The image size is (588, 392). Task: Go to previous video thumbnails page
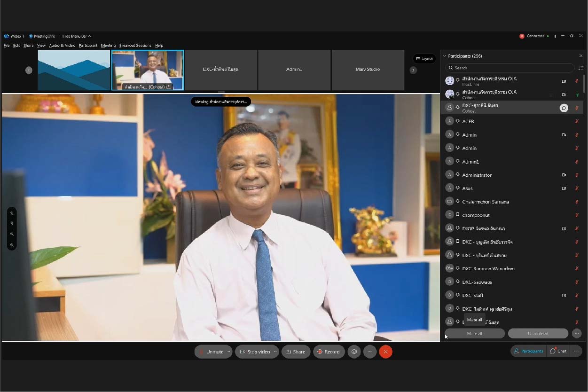(29, 70)
